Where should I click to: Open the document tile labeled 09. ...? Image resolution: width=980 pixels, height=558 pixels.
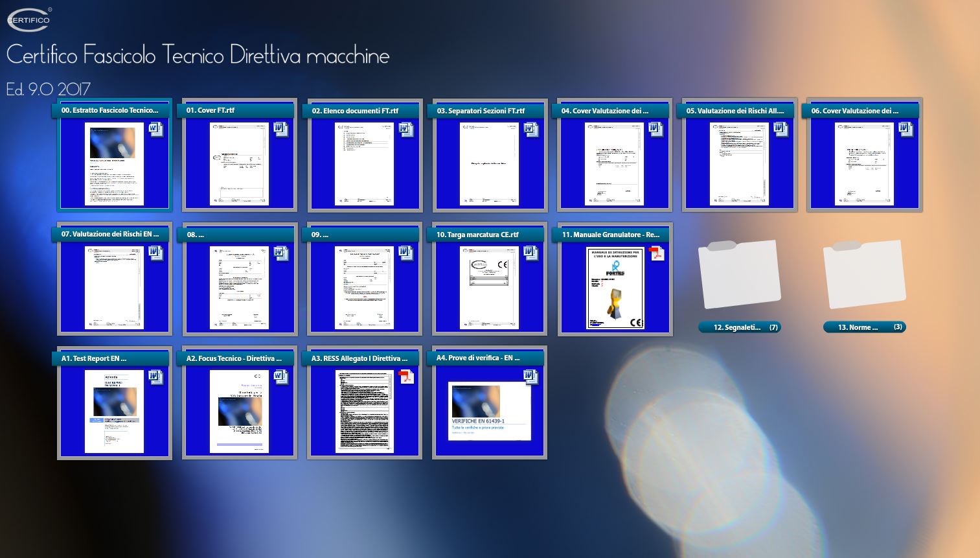click(x=364, y=287)
